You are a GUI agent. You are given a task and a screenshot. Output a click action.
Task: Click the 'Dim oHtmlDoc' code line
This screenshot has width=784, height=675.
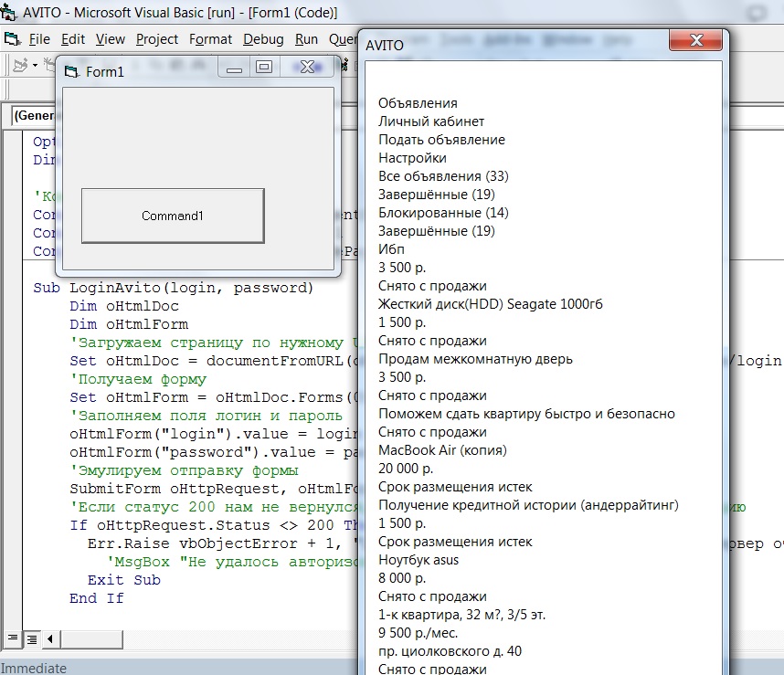(x=124, y=306)
